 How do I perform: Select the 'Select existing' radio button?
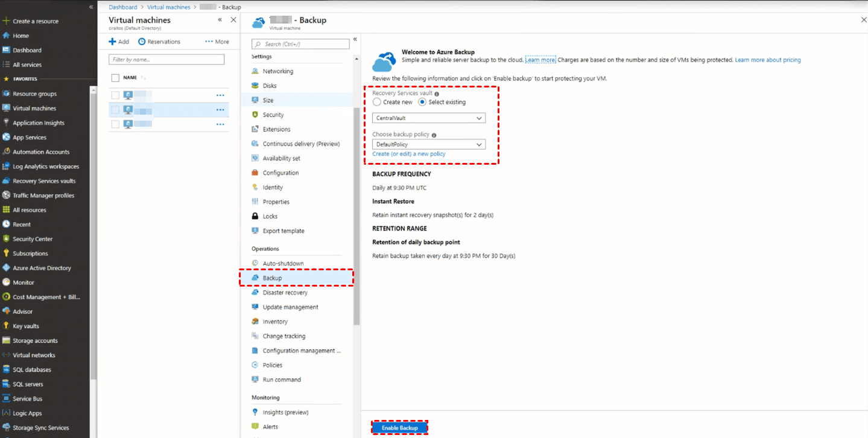[x=422, y=102]
